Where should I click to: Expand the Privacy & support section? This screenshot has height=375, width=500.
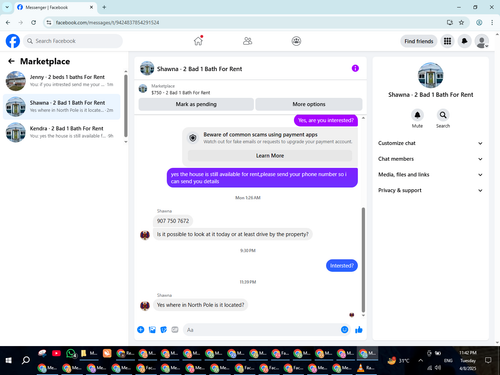click(x=430, y=190)
